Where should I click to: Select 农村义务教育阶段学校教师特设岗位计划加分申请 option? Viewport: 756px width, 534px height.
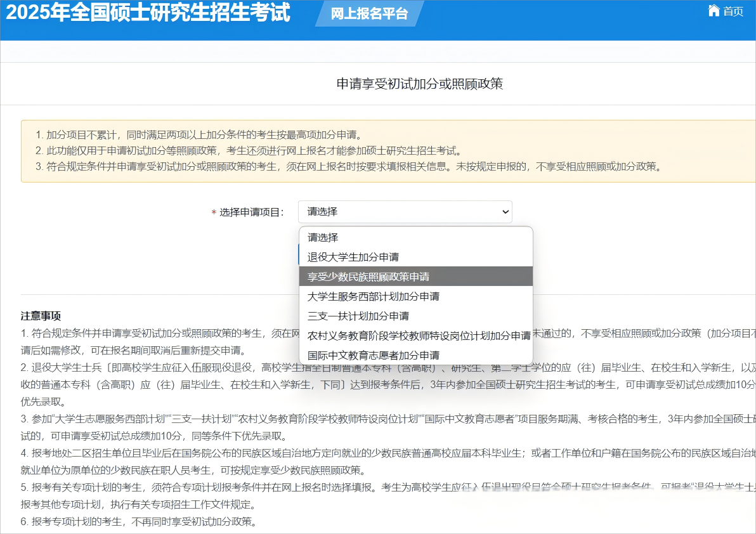pyautogui.click(x=419, y=335)
